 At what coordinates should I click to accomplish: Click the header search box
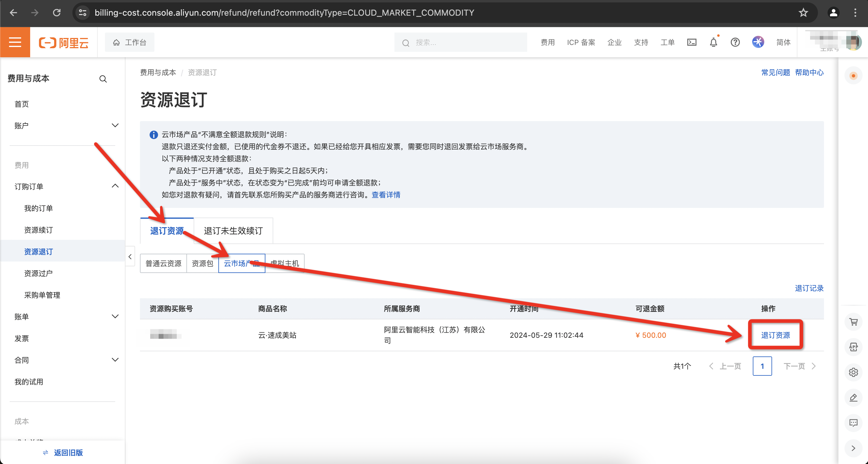461,42
